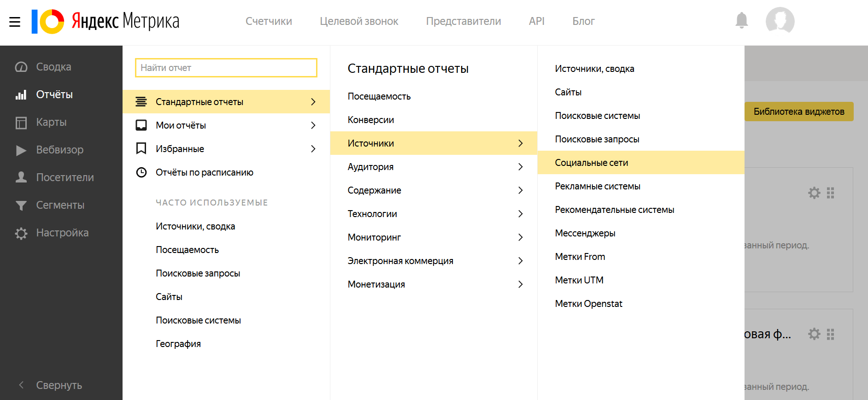868x400 pixels.
Task: Expand the Электронная коммерция submenu
Action: point(433,261)
